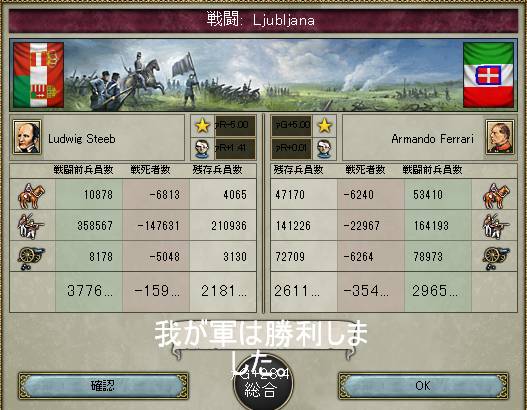527x410 pixels.
Task: Select the left cavalry unit icon
Action: (x=31, y=196)
